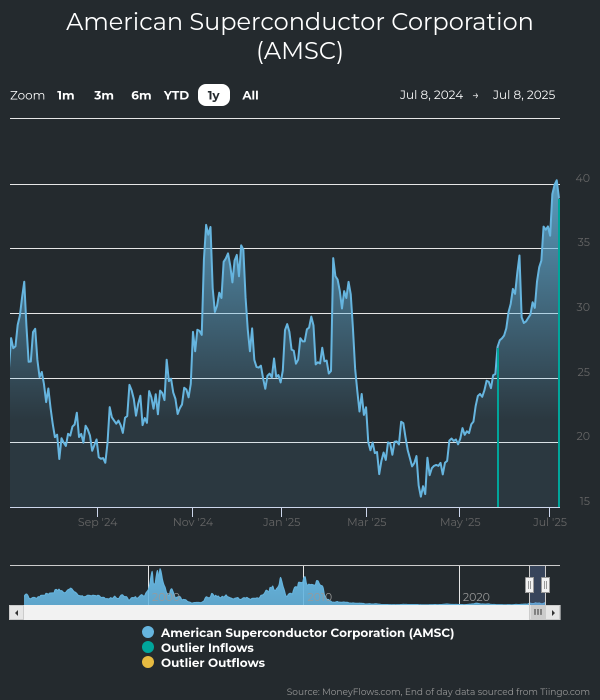Click the teal Outlier Inflows marker
This screenshot has width=600, height=700.
tap(148, 647)
